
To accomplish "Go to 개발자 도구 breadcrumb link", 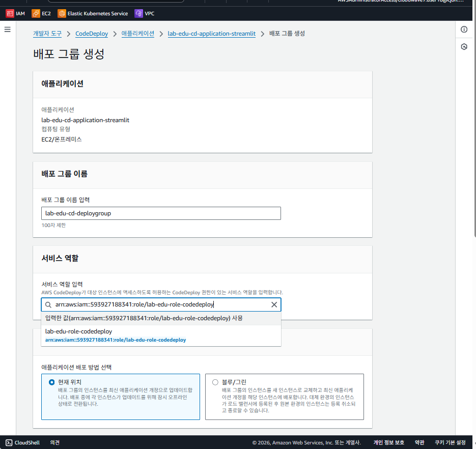I will tap(47, 34).
